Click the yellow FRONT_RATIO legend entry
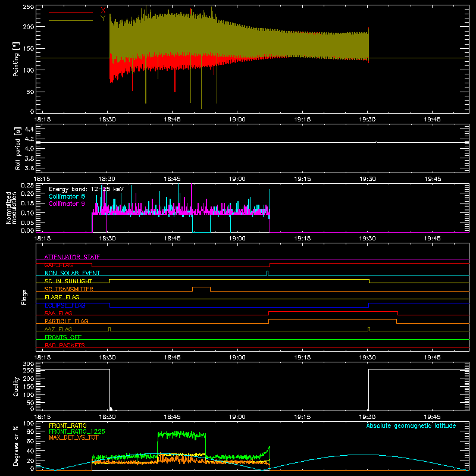The height and width of the screenshot is (476, 476). click(x=68, y=425)
